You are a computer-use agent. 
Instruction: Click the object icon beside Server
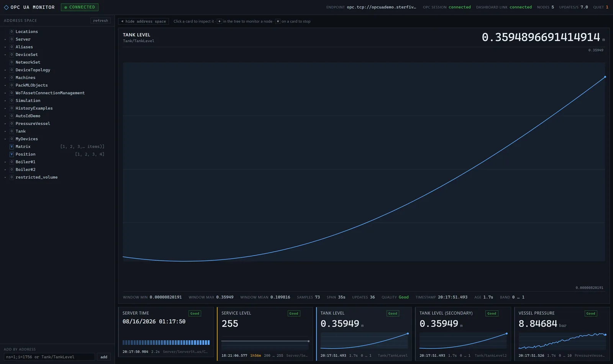[x=11, y=39]
